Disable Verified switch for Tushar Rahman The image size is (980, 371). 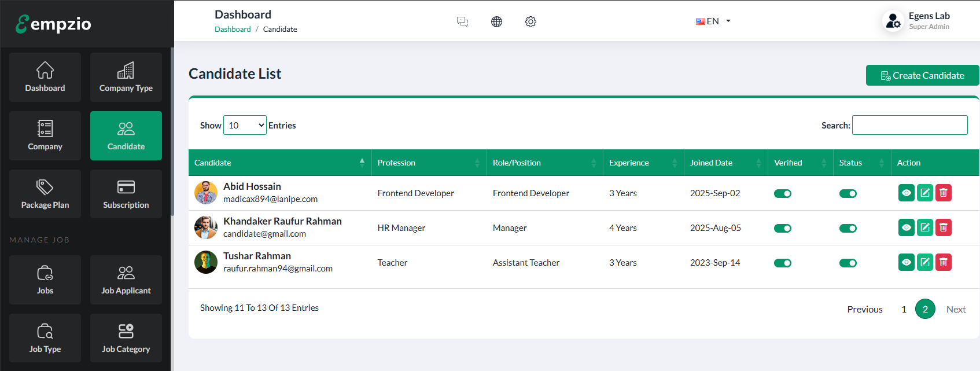point(783,263)
